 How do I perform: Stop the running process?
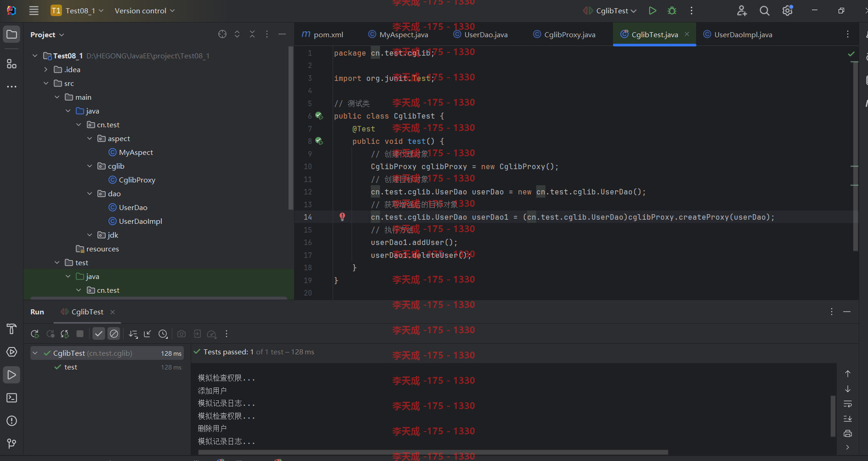click(80, 334)
